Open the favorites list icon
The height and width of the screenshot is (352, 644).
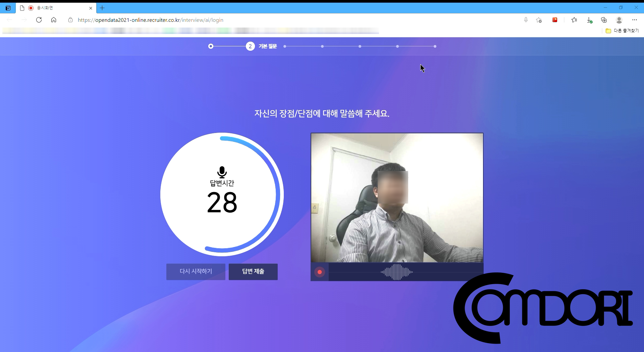pos(574,20)
